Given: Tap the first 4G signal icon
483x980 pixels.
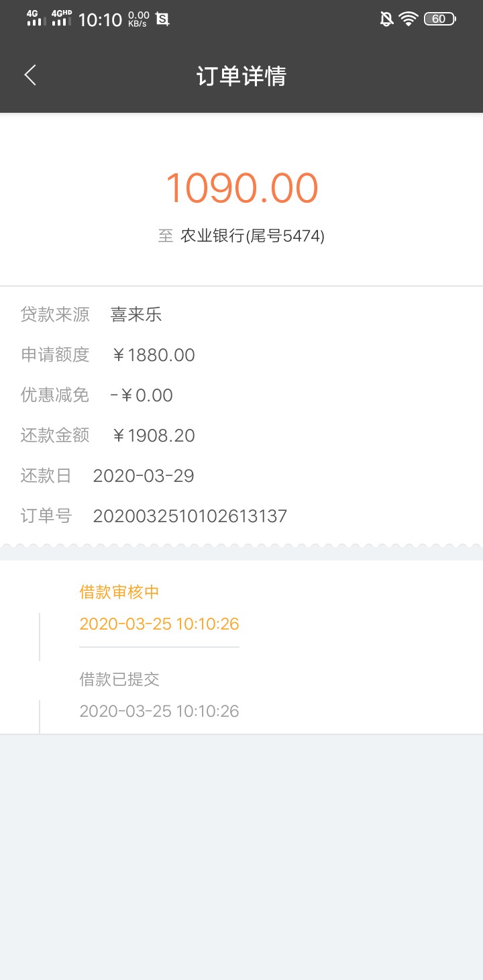Looking at the screenshot, I should point(36,18).
